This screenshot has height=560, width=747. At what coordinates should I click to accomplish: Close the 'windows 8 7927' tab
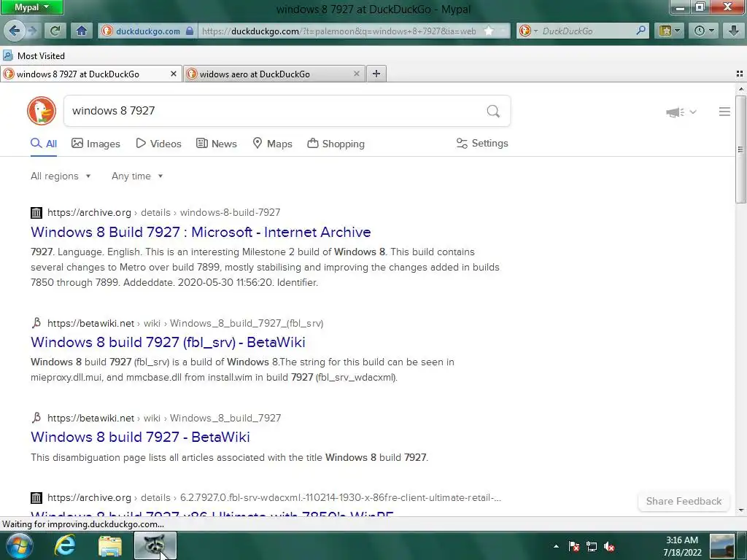point(174,74)
